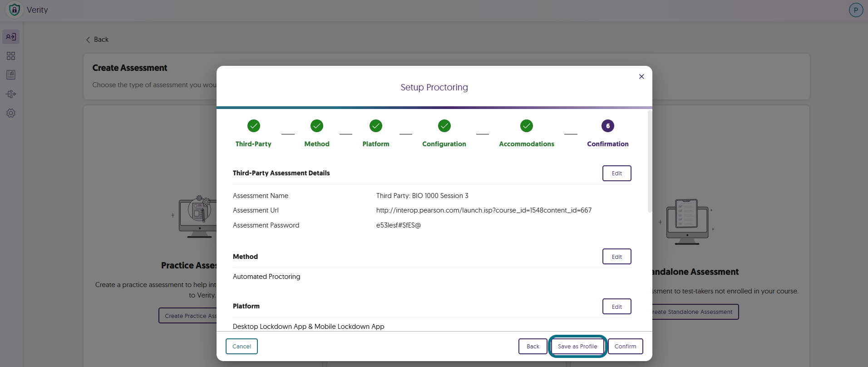The width and height of the screenshot is (868, 367).
Task: Click the Assessment Name label
Action: point(261,196)
